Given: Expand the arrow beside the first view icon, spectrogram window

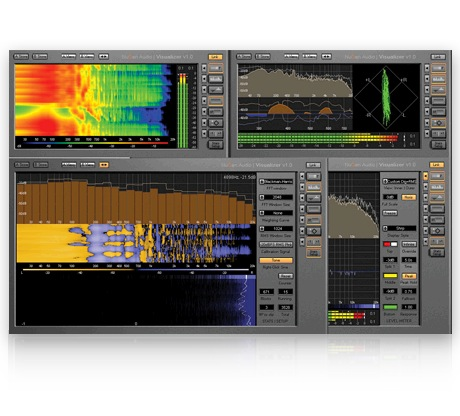Looking at the screenshot, I should (x=204, y=68).
